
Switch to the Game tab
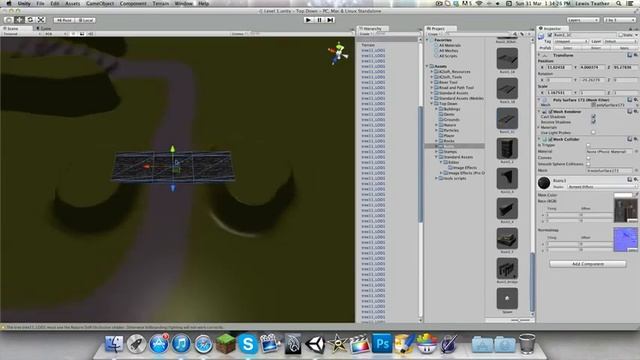44,29
